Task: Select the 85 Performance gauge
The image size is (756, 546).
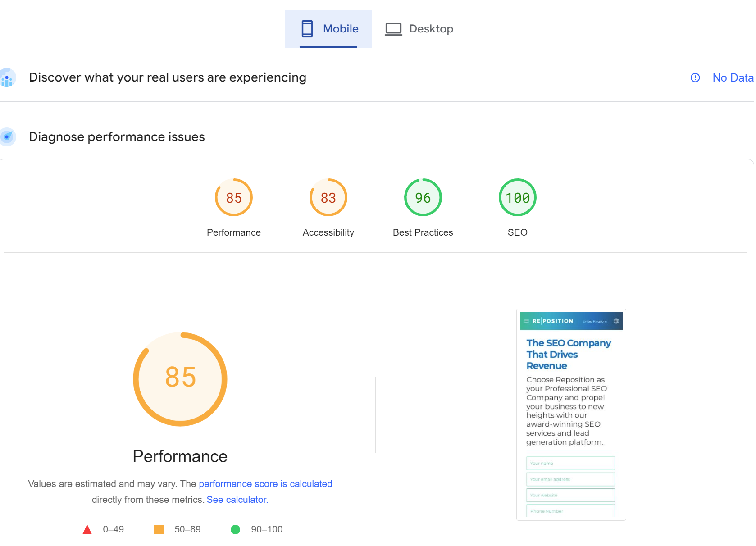Action: tap(234, 197)
